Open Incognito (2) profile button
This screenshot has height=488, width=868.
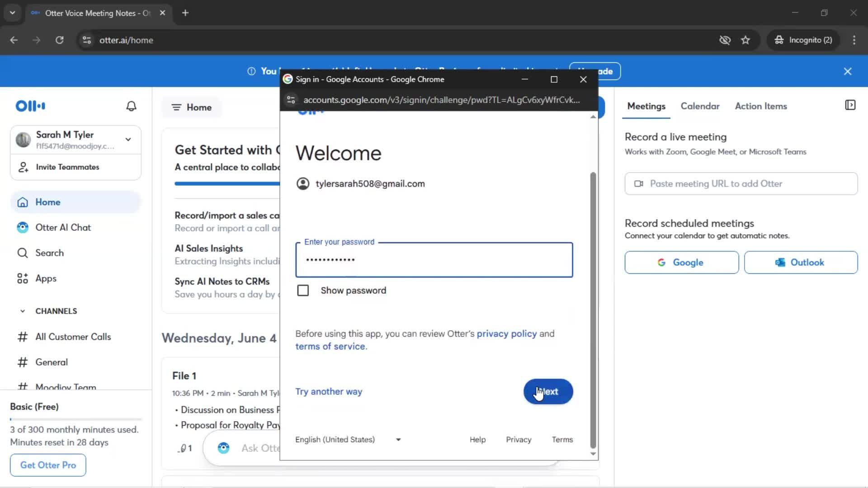click(803, 40)
